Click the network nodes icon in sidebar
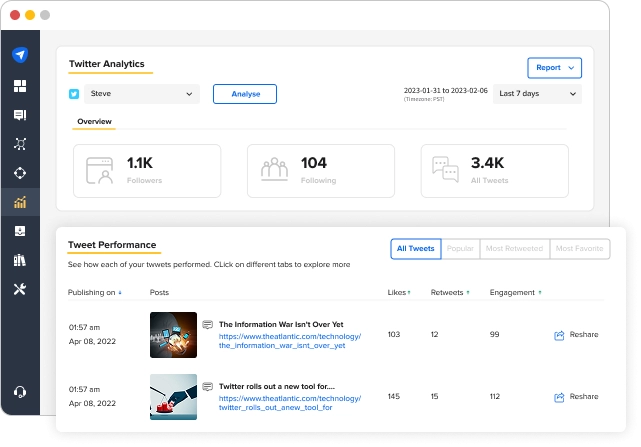The height and width of the screenshot is (447, 641). (x=20, y=144)
